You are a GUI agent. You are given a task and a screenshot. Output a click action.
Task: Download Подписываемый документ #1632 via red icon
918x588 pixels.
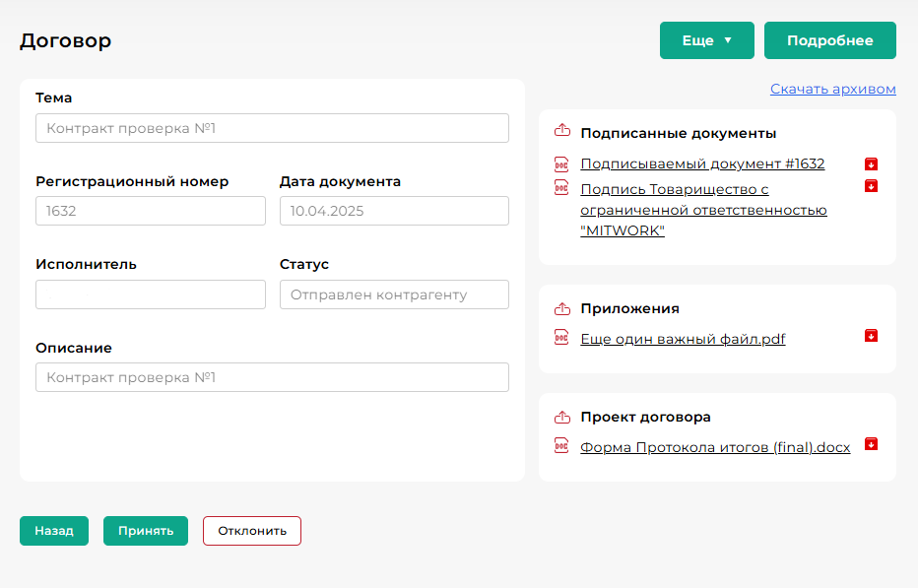point(871,164)
